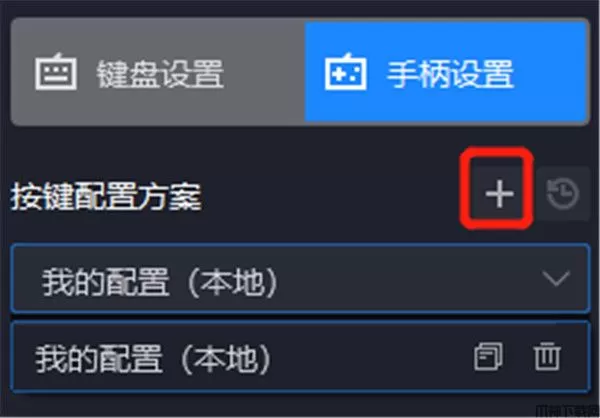Add a new key configuration scheme
Image resolution: width=600 pixels, height=418 pixels.
pyautogui.click(x=499, y=193)
